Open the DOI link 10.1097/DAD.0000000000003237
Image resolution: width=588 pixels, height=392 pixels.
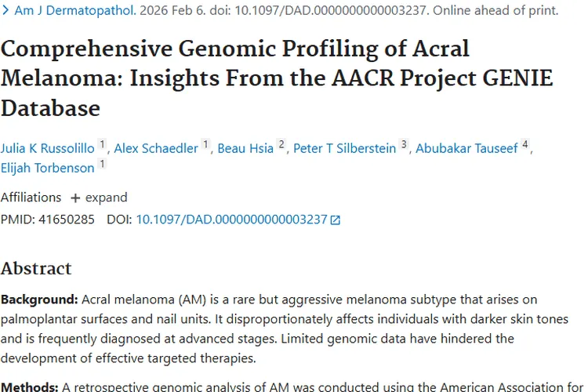(x=231, y=220)
